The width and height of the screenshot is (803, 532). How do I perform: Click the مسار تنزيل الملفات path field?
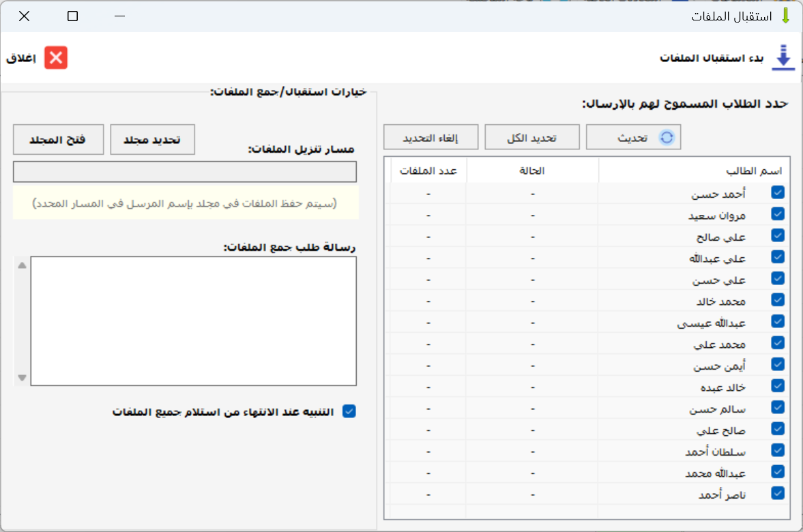point(185,172)
